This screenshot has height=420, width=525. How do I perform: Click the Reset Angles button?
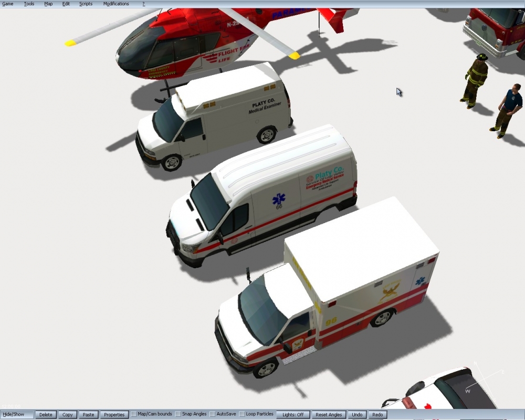pyautogui.click(x=329, y=414)
